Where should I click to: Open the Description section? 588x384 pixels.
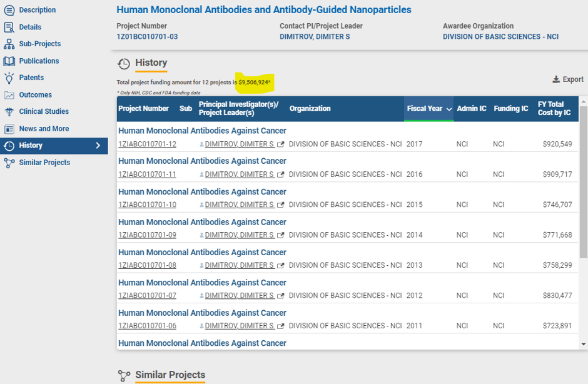tap(37, 10)
